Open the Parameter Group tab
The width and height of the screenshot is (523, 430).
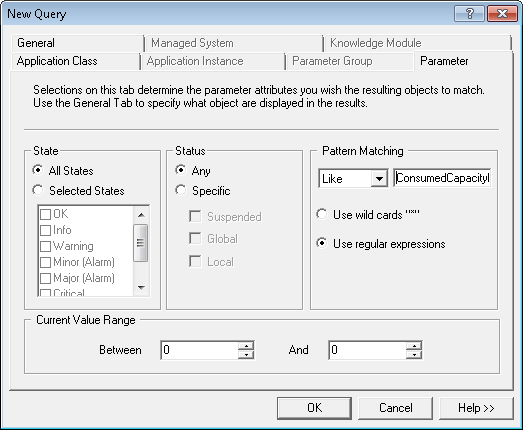[350, 61]
